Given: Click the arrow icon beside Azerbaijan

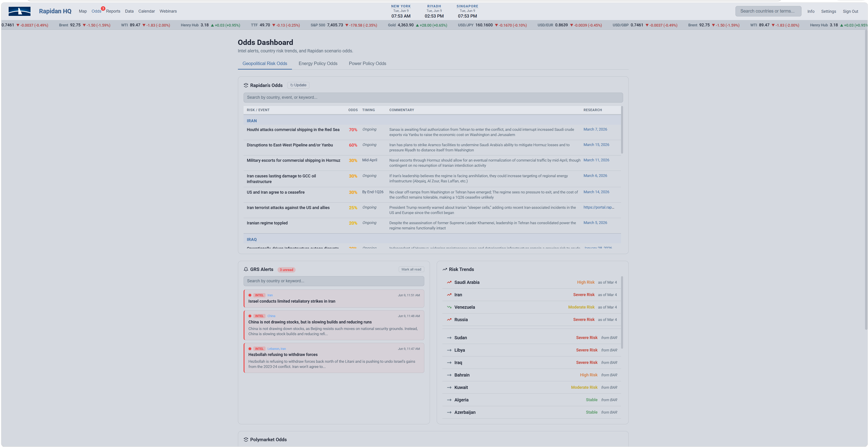Looking at the screenshot, I should coord(449,413).
